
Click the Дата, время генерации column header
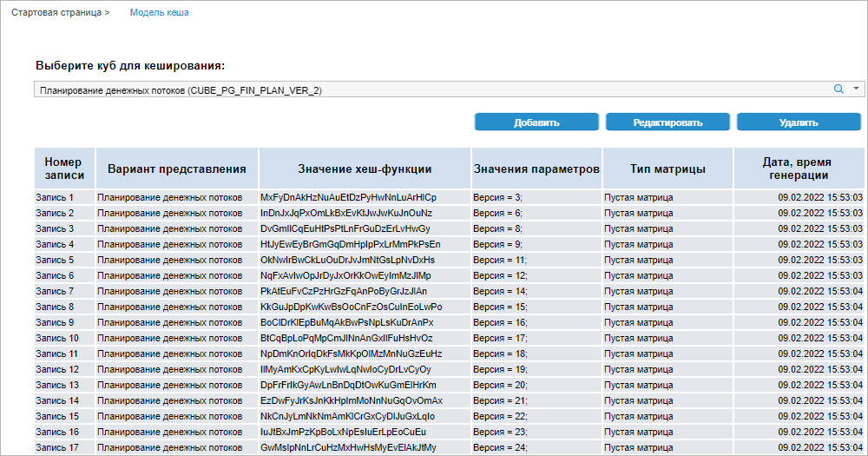[799, 169]
